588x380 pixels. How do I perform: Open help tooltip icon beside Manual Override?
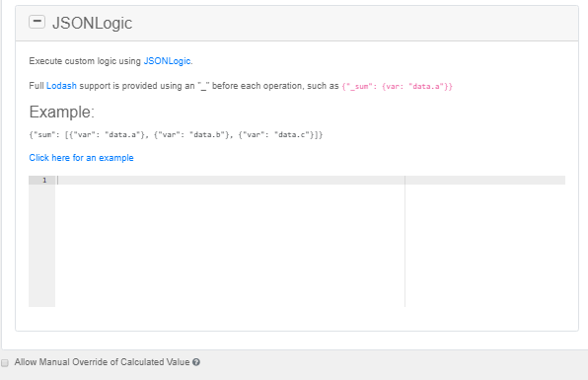click(196, 362)
